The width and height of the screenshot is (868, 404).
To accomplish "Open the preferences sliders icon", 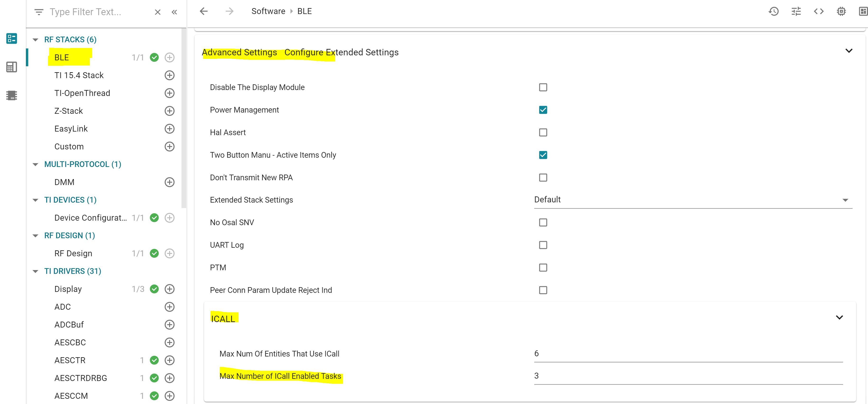I will [796, 11].
